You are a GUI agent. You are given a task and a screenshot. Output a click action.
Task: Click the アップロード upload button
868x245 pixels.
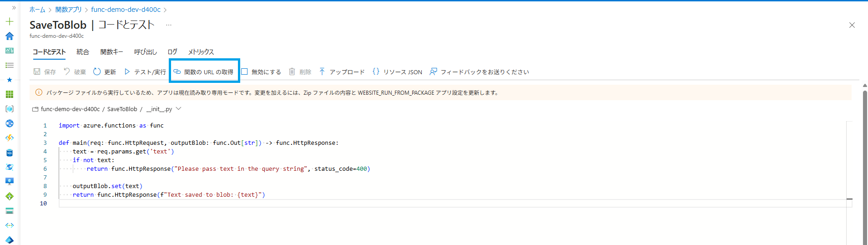(342, 72)
